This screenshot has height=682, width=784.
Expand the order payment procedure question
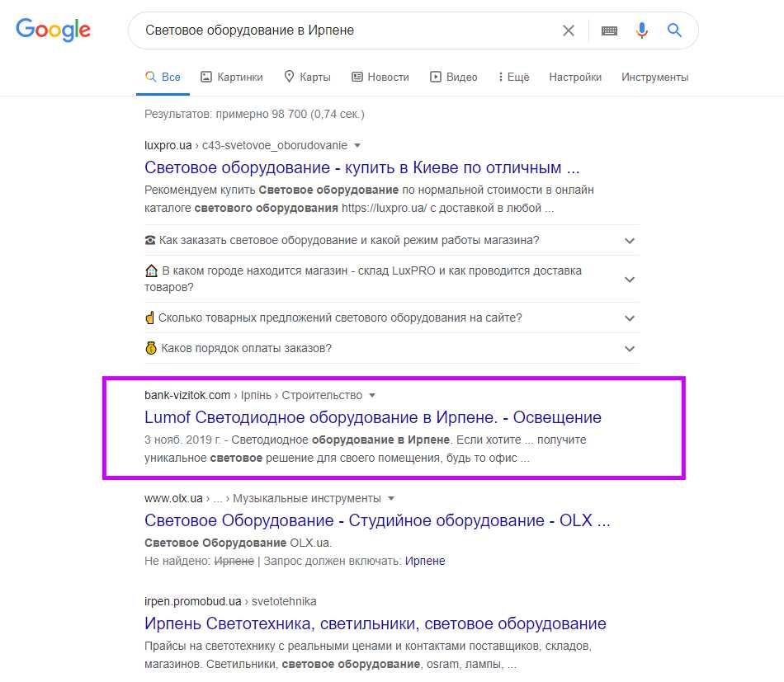pos(630,348)
